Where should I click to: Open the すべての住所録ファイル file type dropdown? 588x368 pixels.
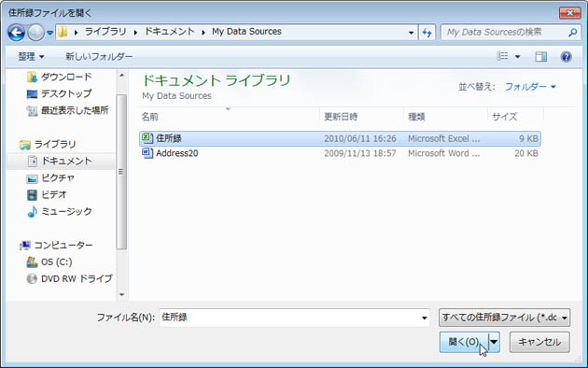pos(504,318)
